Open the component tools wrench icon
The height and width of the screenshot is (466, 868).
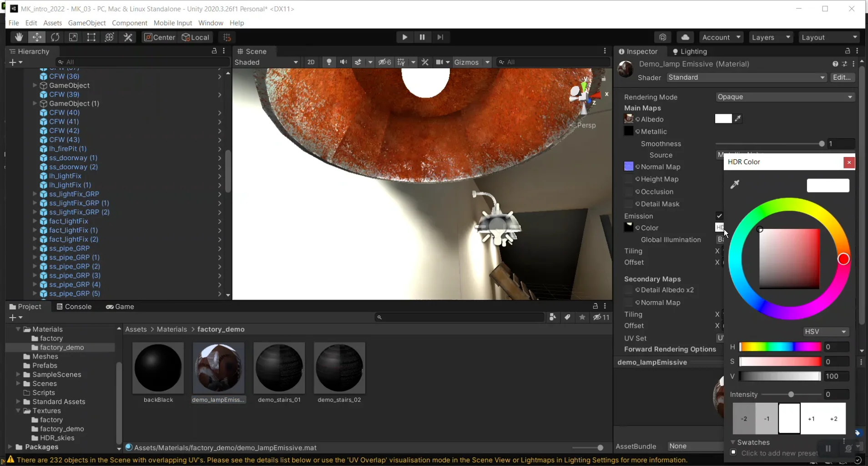(x=425, y=62)
